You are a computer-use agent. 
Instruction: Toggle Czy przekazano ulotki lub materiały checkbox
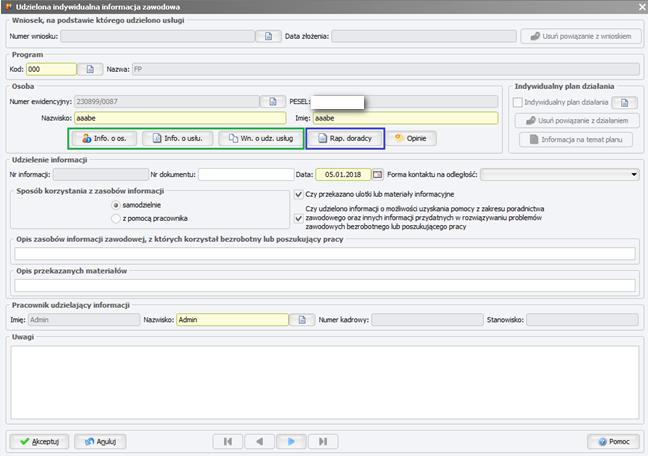pos(299,194)
